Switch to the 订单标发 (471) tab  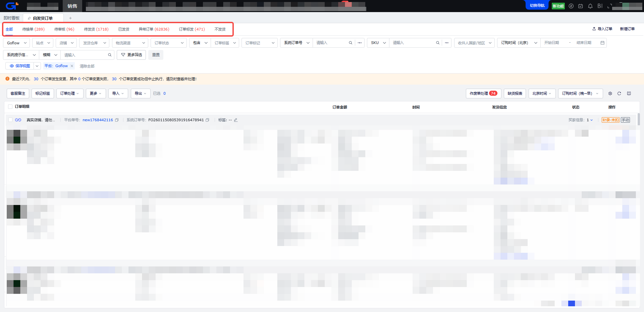coord(192,29)
